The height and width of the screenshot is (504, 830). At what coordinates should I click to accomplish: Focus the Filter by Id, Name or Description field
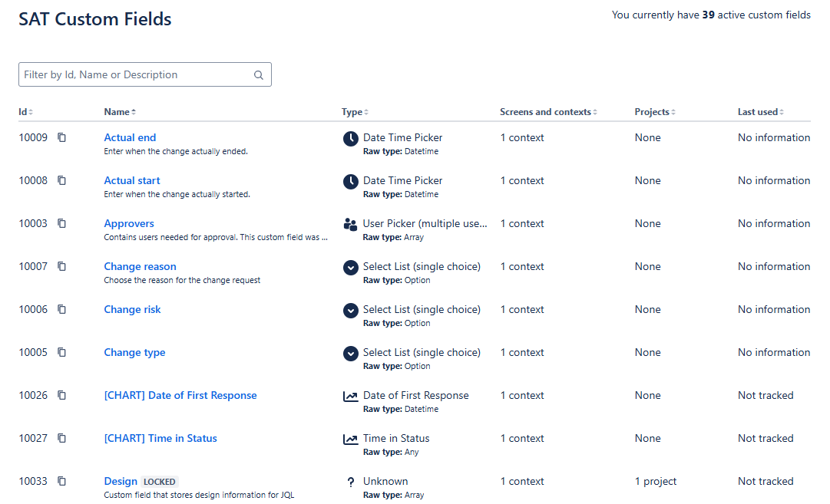137,75
